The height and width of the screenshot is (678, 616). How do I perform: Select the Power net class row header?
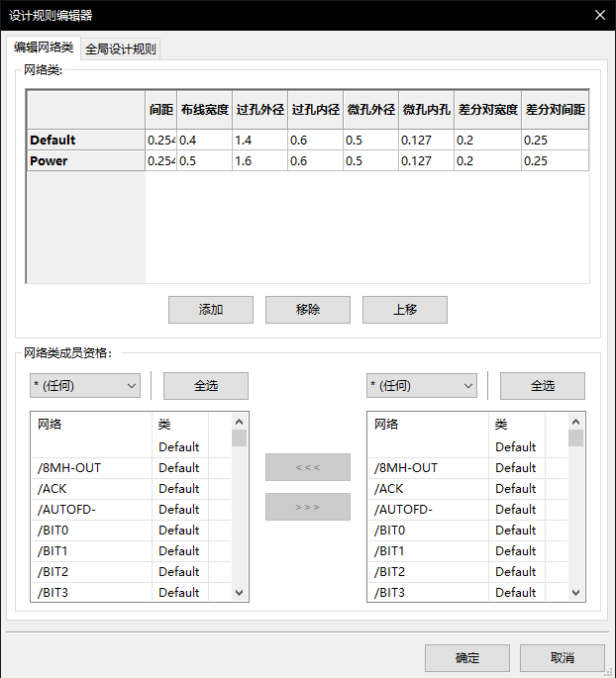[x=85, y=161]
